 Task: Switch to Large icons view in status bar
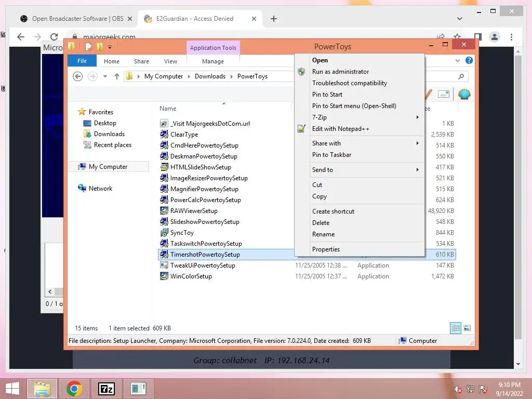point(467,328)
